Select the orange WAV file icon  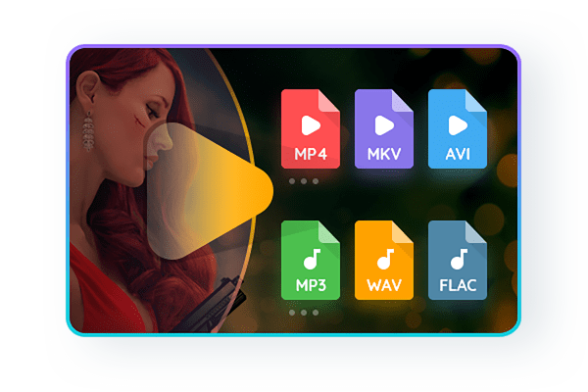(x=384, y=261)
